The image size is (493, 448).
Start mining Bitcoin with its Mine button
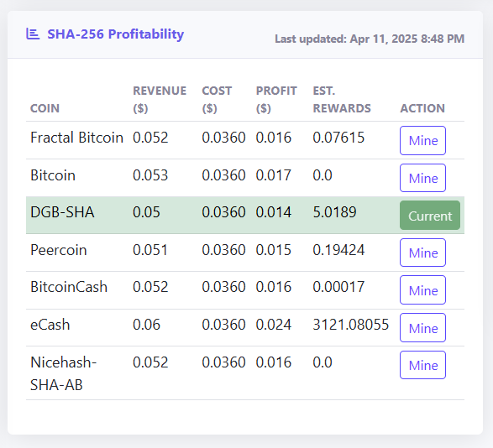click(422, 178)
